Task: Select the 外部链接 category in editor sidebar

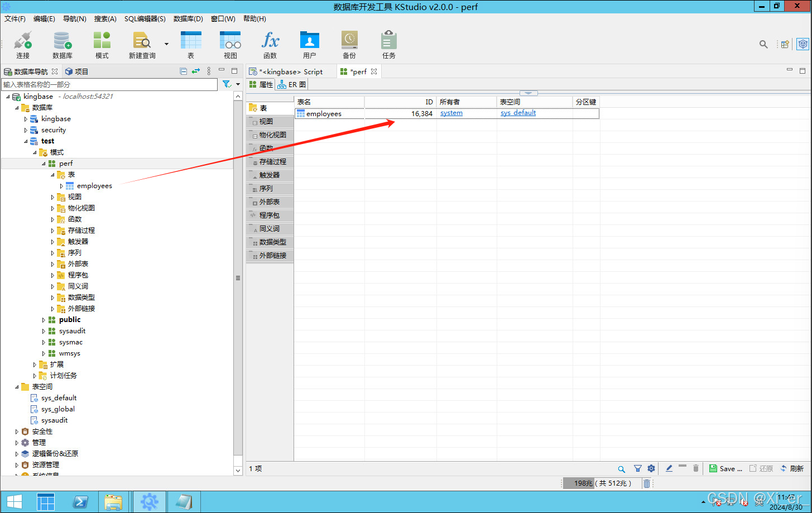Action: (270, 255)
